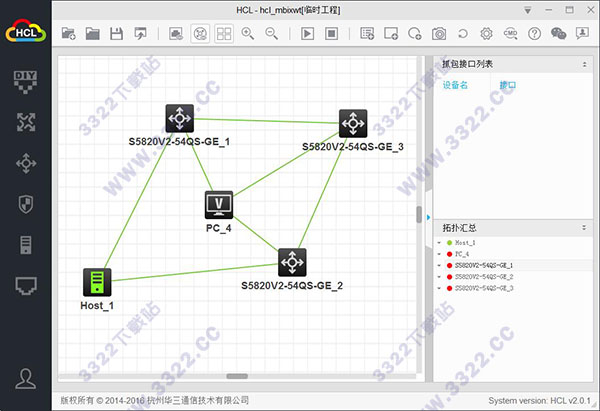
Task: Click the user feedback icon
Action: (x=582, y=34)
